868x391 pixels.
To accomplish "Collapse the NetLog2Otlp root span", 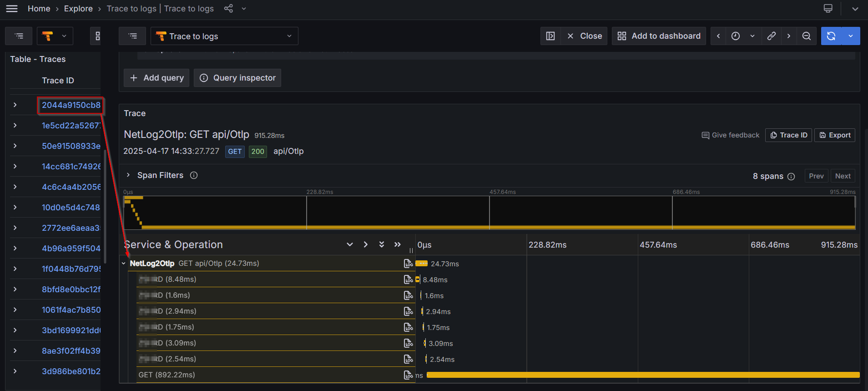I will click(124, 264).
